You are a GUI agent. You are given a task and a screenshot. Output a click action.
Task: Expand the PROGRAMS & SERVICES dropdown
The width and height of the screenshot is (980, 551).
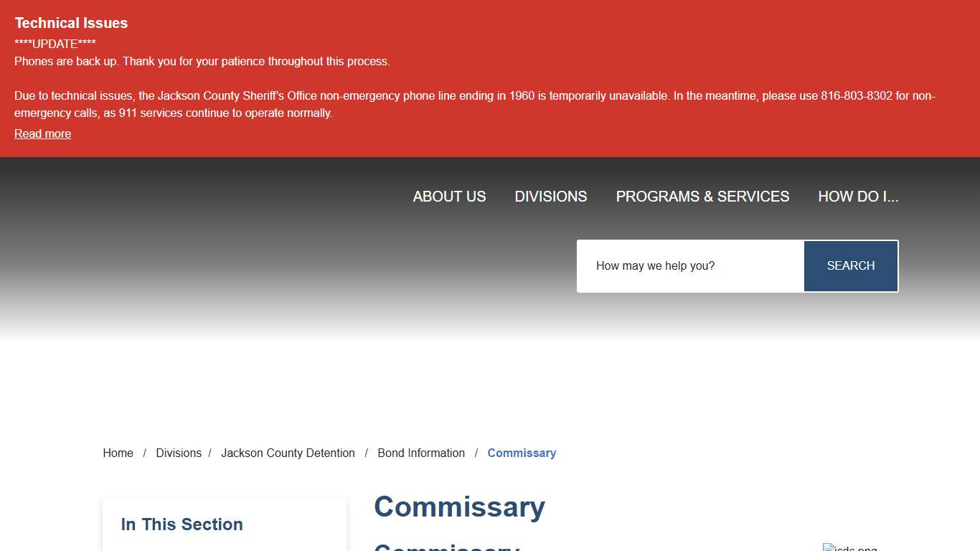click(x=702, y=196)
